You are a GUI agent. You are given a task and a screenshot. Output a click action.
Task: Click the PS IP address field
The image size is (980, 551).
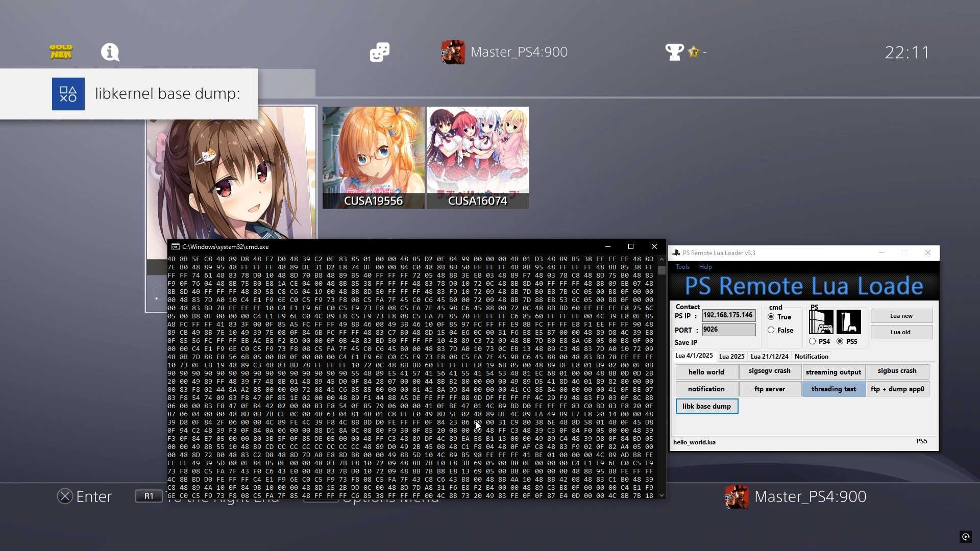click(x=729, y=316)
